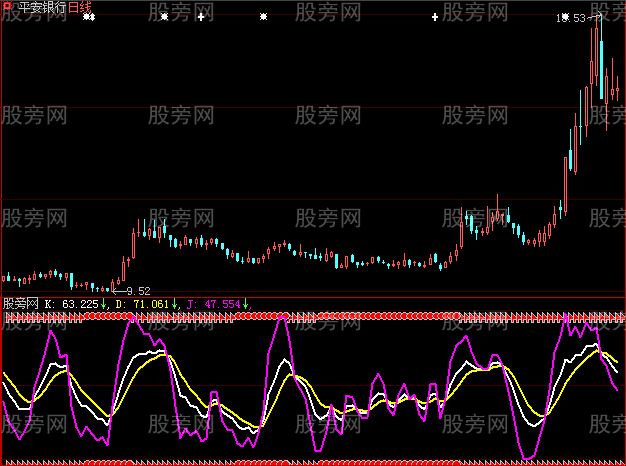Screen dimensions: 626x466
Task: Select the star marker between the two plus markers
Action: (263, 18)
